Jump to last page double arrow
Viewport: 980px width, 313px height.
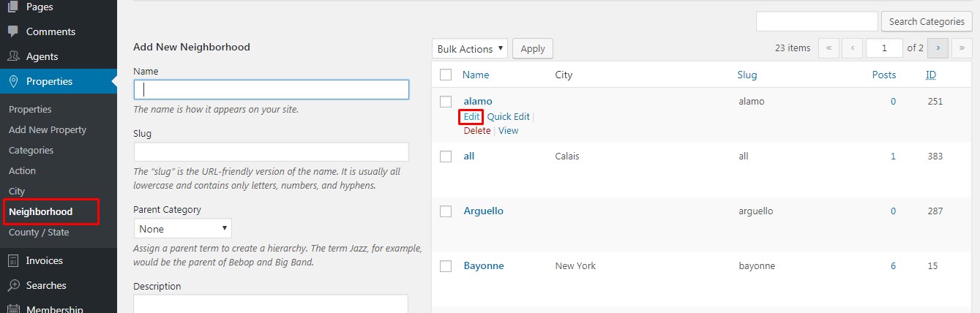point(962,48)
